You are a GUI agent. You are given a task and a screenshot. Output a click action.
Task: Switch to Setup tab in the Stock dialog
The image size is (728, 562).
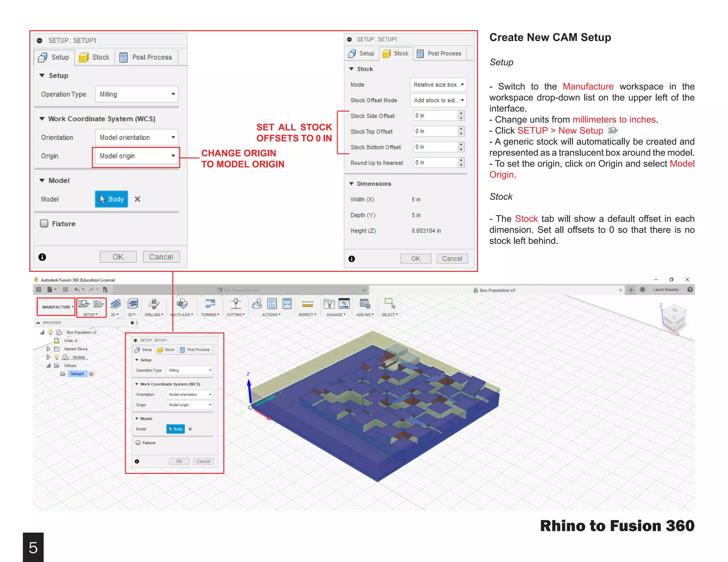[x=362, y=54]
